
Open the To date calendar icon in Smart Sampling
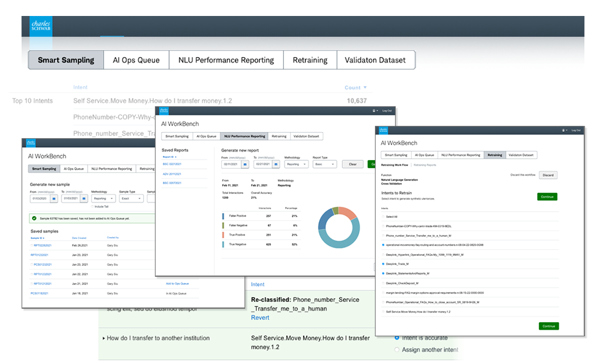(84, 198)
